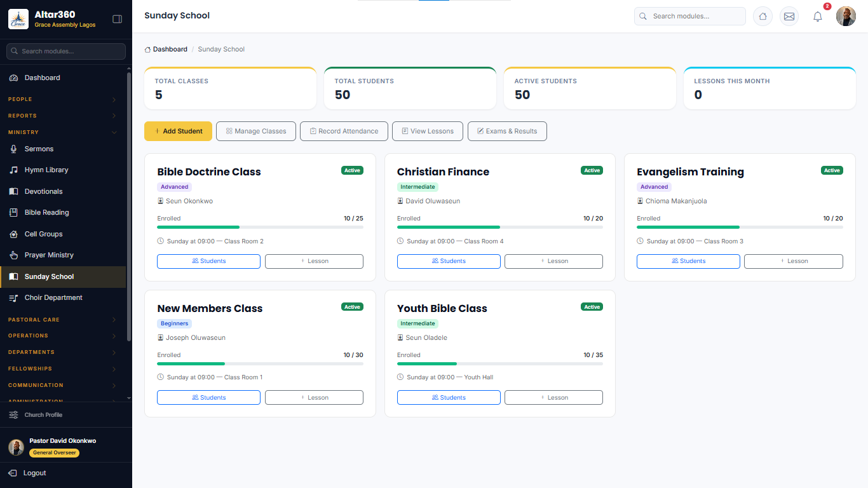
Task: Click Exams & Results button
Action: pos(507,132)
